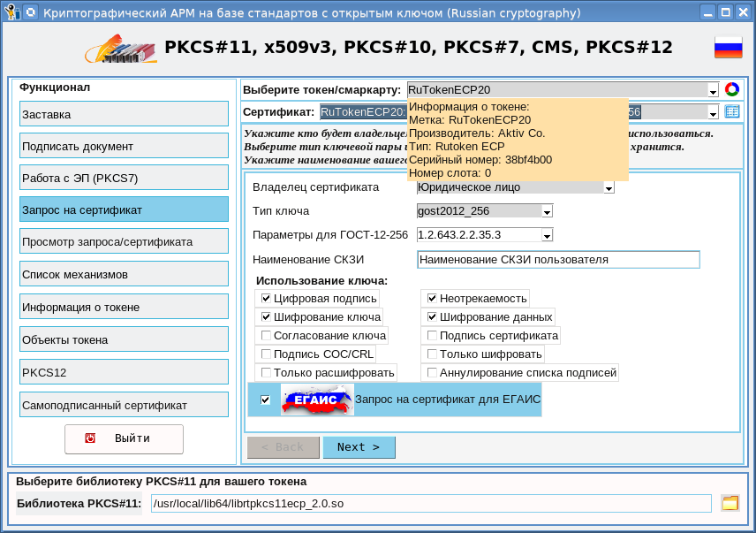Click the EGAIS logo image
The image size is (756, 533).
coord(317,400)
